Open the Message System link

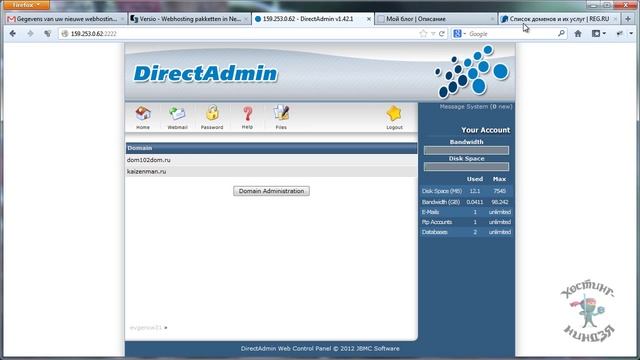476,107
